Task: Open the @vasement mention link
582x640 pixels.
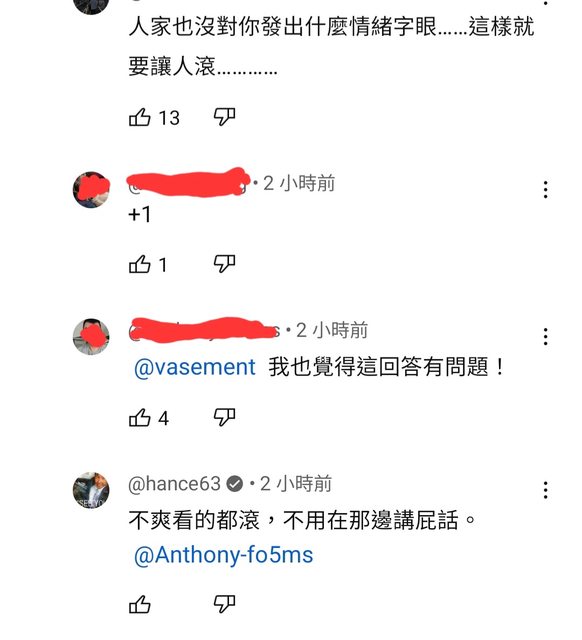Action: click(x=195, y=367)
